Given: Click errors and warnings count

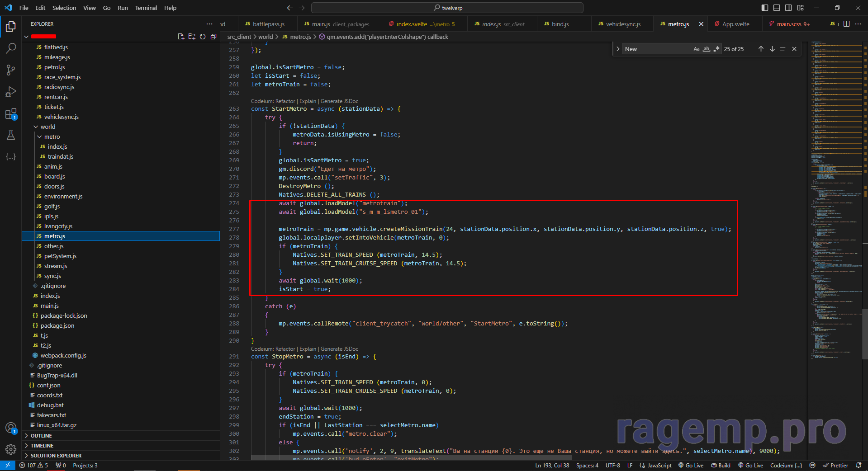Looking at the screenshot, I should [33, 465].
